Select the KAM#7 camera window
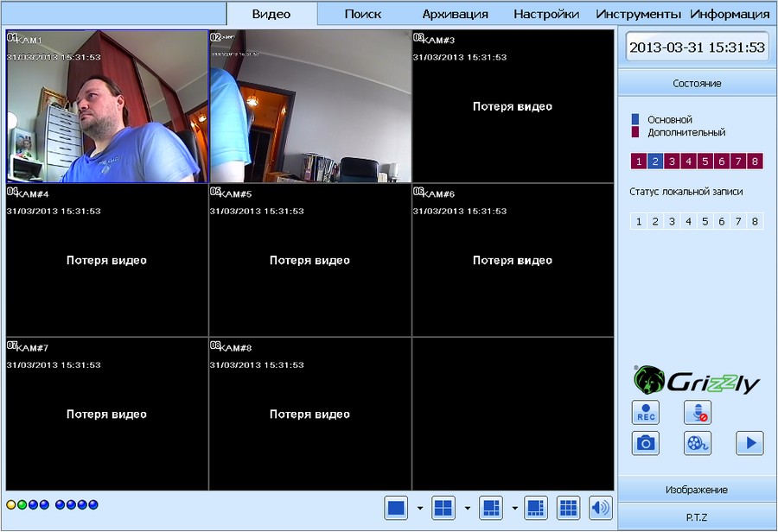Screen dimensions: 778x532 [x=107, y=414]
